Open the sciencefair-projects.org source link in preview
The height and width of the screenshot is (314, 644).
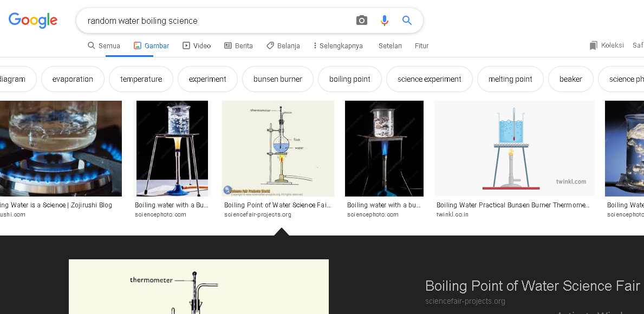pyautogui.click(x=465, y=301)
